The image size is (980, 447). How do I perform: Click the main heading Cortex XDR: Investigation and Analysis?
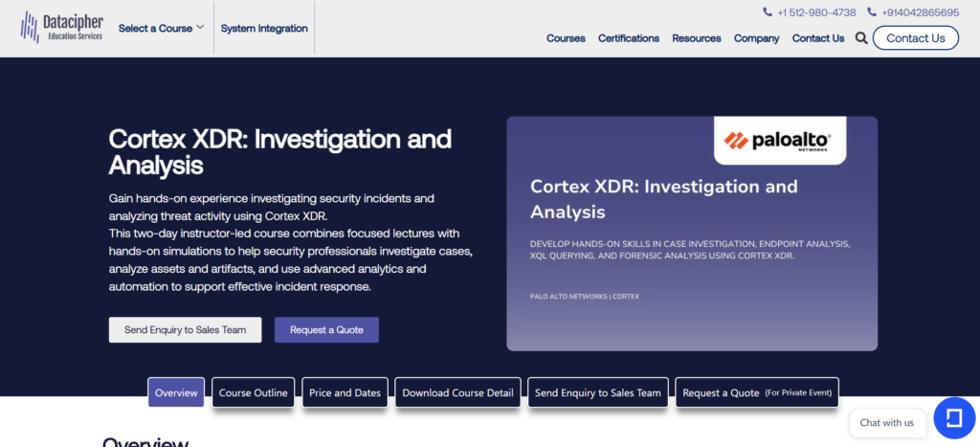pos(280,152)
